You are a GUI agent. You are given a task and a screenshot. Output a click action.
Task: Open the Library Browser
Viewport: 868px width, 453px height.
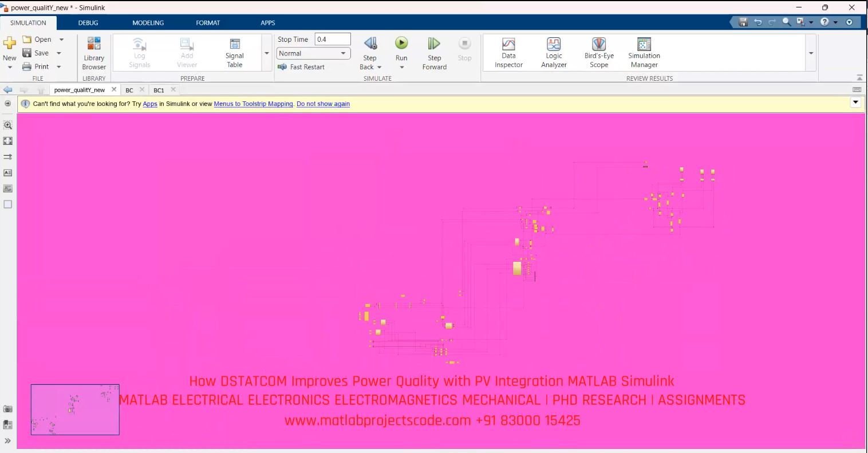point(94,53)
